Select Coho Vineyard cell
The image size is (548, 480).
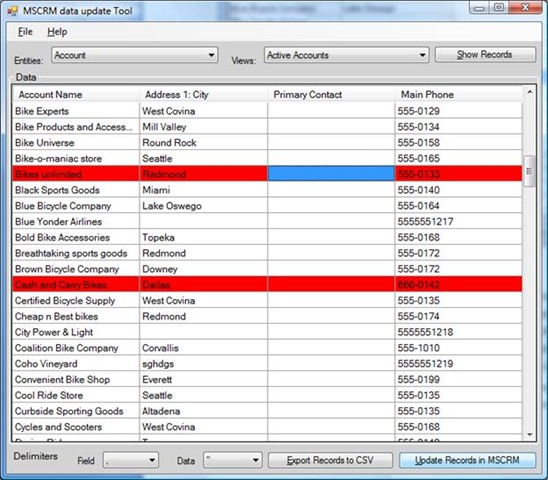pos(76,364)
